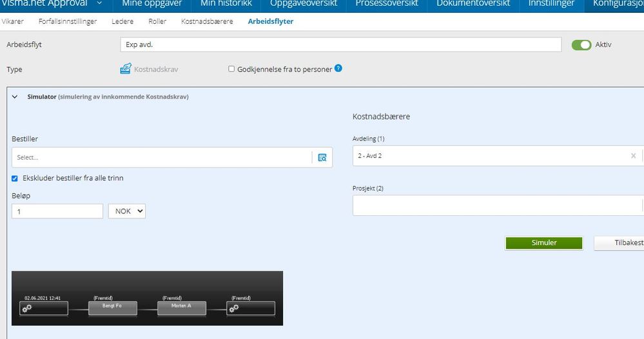Toggle the Aktiv switch off
Viewport: 644px width, 339px height.
tap(581, 44)
